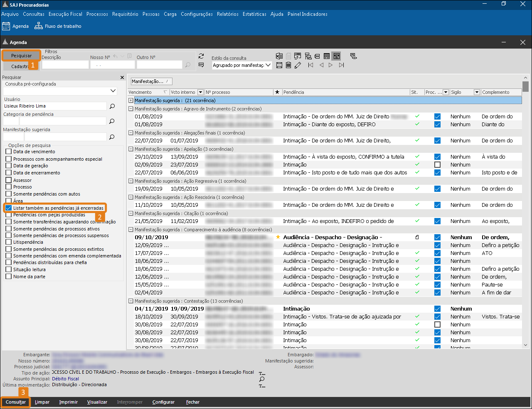This screenshot has height=409, width=532.
Task: Click the Consultar button
Action: pyautogui.click(x=16, y=402)
